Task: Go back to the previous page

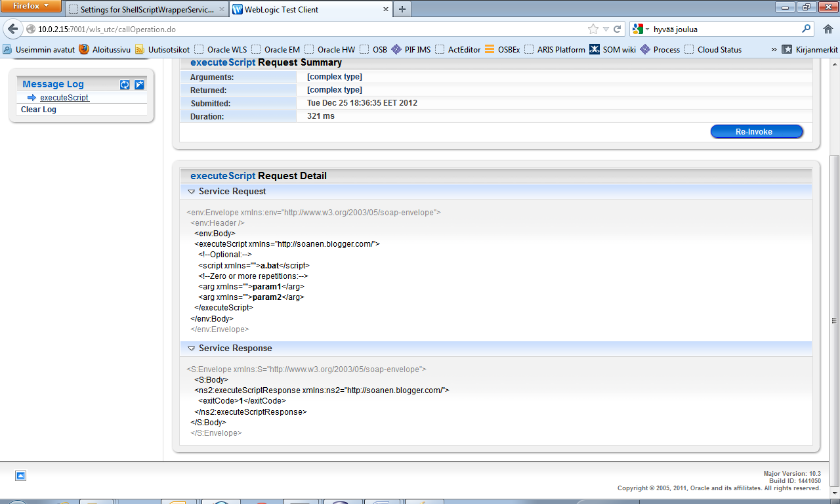Action: [12, 30]
